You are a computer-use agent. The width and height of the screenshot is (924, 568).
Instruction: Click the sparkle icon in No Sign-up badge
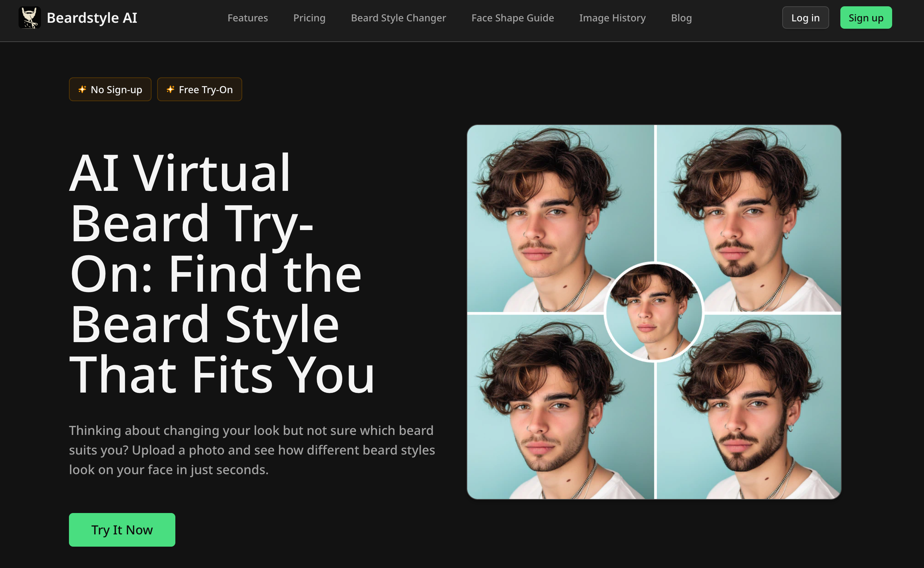coord(82,89)
